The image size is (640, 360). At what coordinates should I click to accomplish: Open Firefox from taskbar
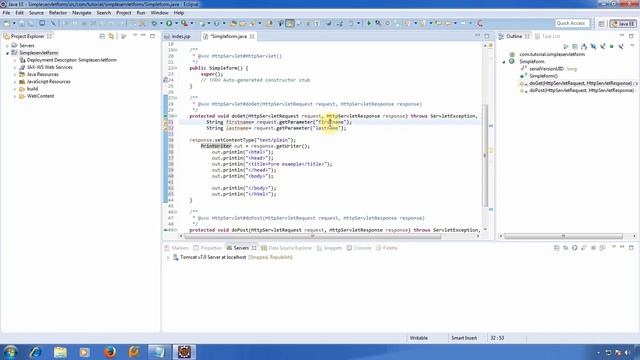109,352
